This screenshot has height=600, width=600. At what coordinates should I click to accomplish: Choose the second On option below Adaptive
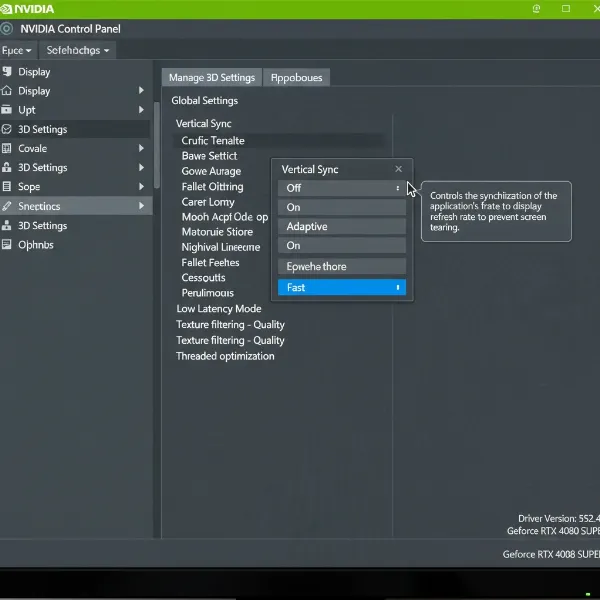(342, 245)
